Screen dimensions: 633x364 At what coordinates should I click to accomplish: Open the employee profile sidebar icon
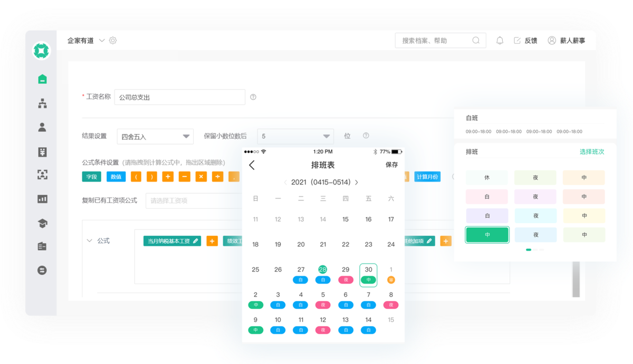click(x=41, y=127)
